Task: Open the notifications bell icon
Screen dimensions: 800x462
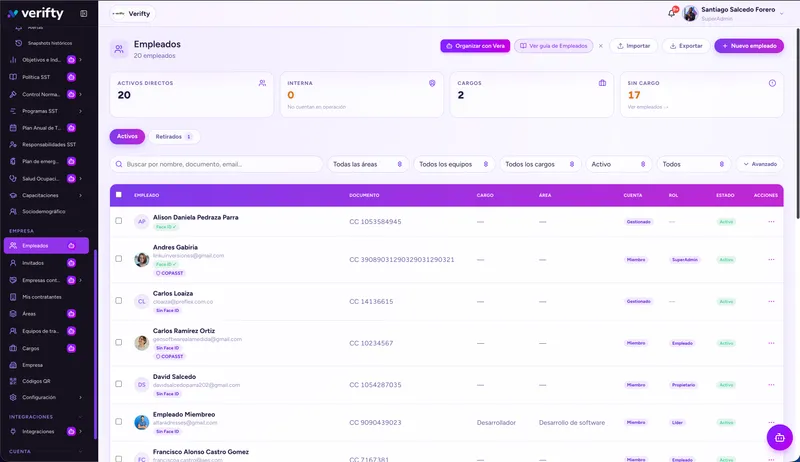Action: (671, 13)
